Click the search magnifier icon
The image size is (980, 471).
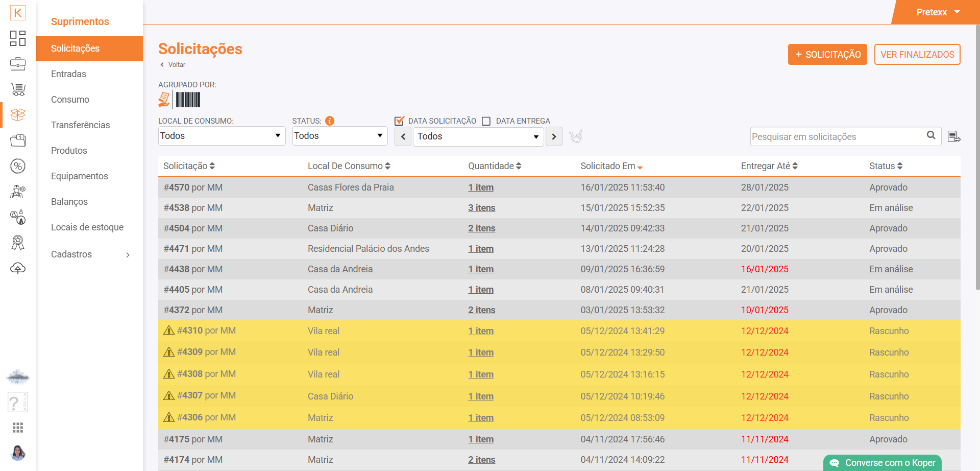[x=931, y=135]
